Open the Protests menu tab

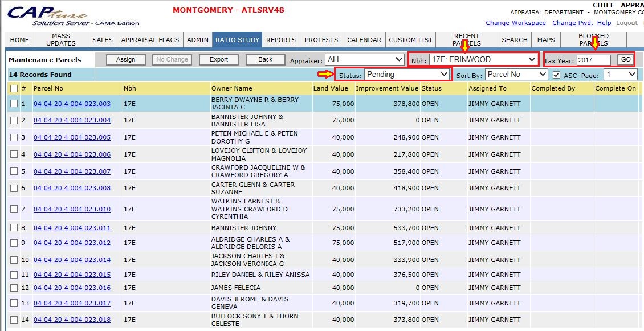(x=321, y=40)
